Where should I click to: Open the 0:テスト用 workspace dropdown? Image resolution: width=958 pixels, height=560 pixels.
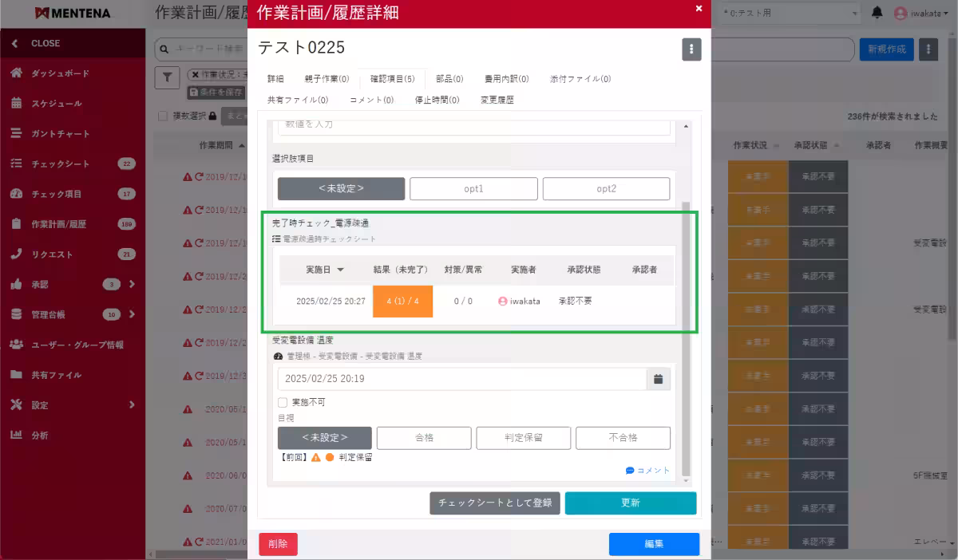(x=790, y=14)
